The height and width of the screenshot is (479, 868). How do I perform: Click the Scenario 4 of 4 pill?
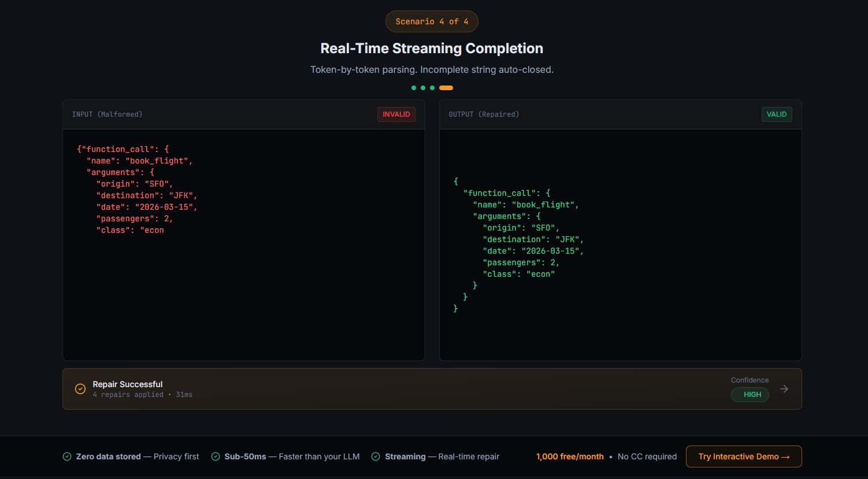coord(432,21)
